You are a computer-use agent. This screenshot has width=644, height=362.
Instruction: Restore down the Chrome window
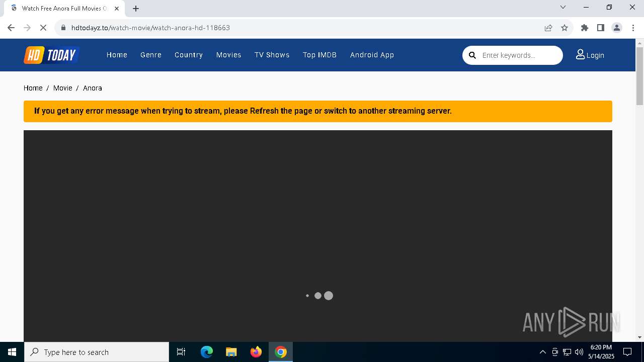click(x=609, y=7)
